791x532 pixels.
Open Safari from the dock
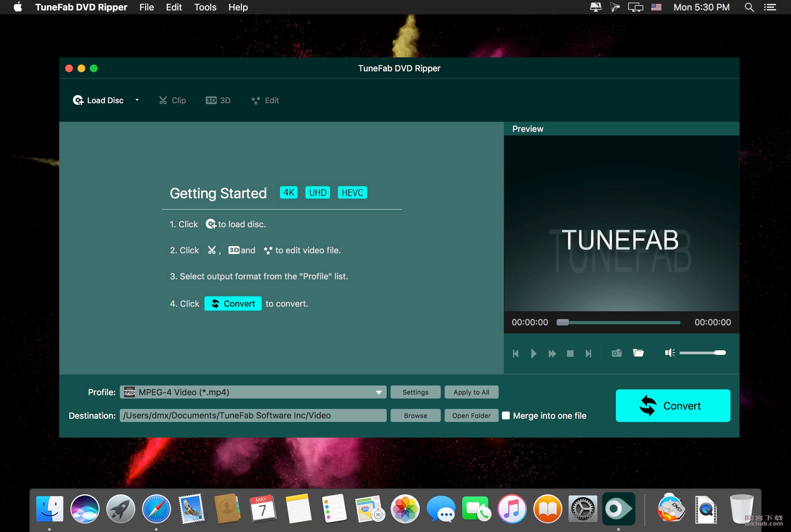(x=156, y=509)
